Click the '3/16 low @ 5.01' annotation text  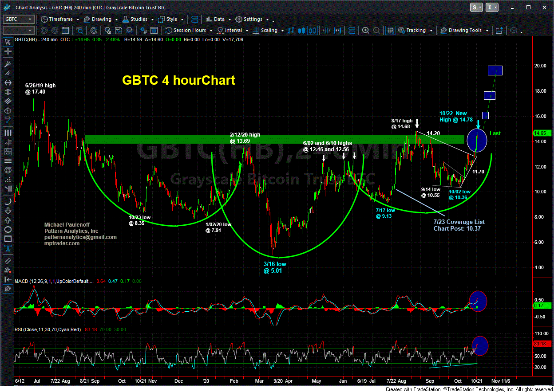point(276,267)
